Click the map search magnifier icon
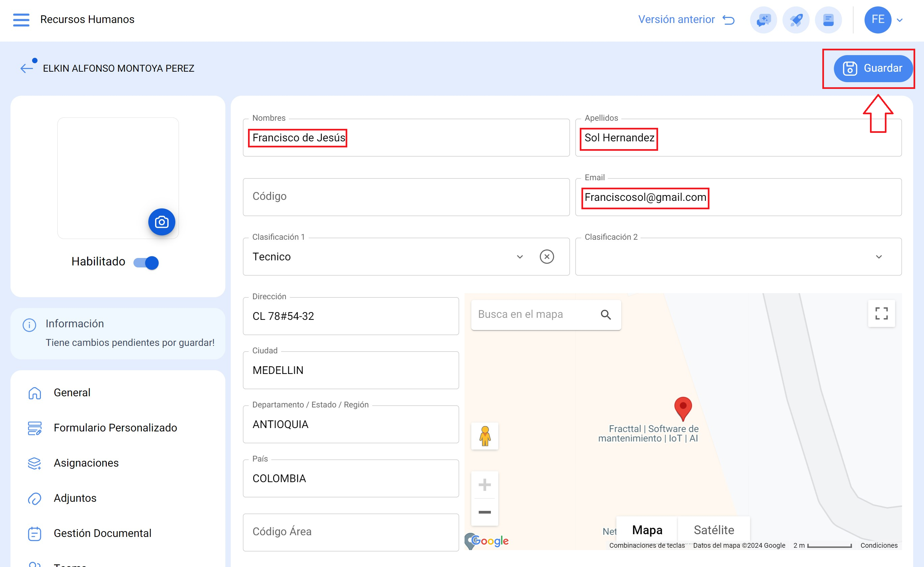Screen dimensions: 924x567 [606, 314]
